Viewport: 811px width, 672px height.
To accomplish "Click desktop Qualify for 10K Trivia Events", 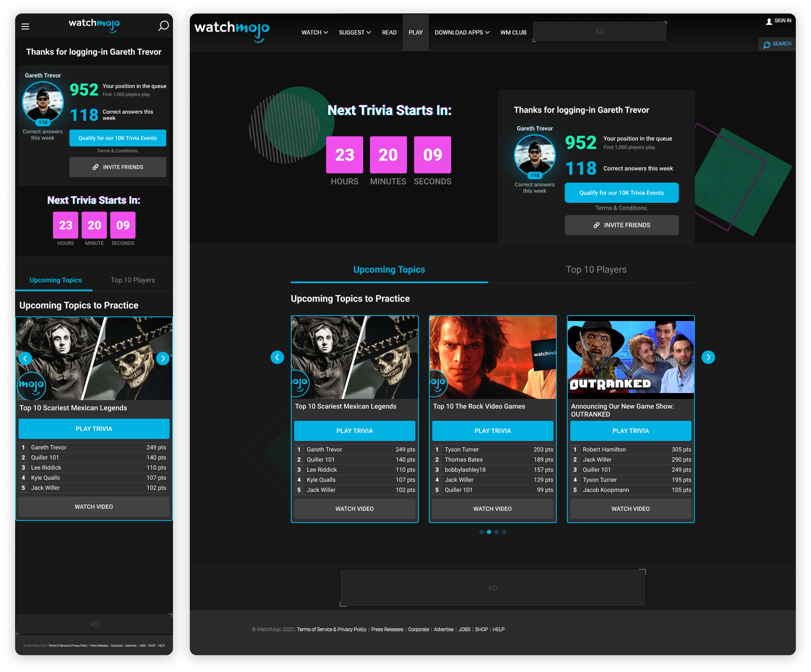I will click(622, 193).
